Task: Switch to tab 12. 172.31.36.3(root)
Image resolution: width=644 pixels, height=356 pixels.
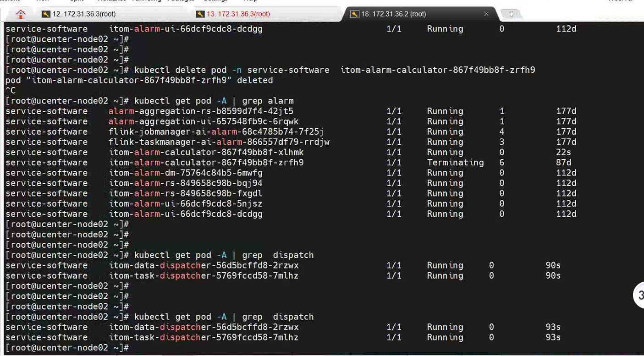Action: (84, 14)
